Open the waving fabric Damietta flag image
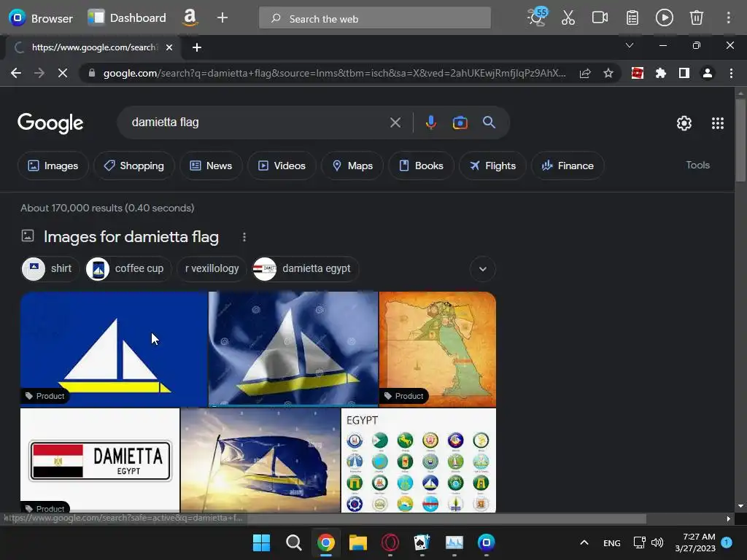The height and width of the screenshot is (560, 747). [293, 349]
